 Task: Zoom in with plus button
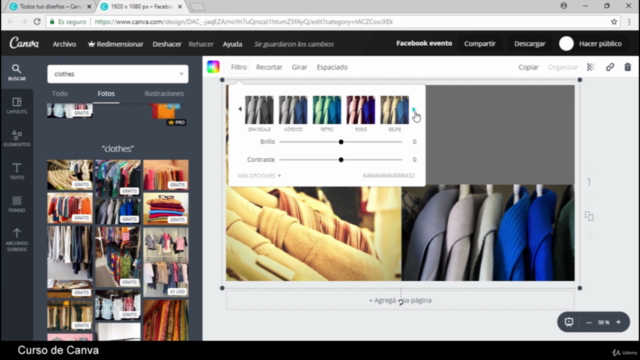click(x=618, y=322)
